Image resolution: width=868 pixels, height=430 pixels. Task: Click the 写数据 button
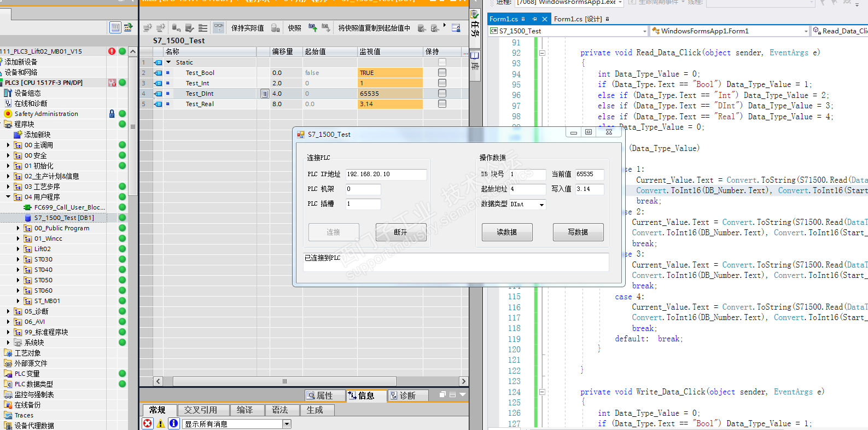[x=578, y=232]
